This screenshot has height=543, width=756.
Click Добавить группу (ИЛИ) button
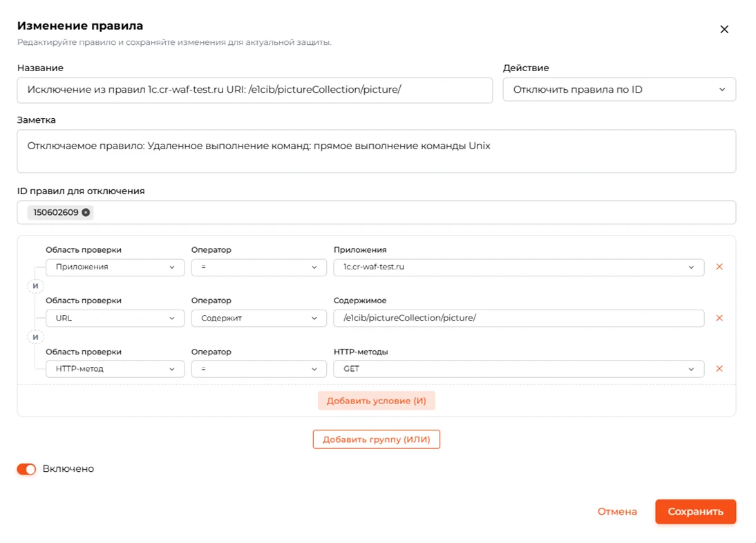pos(376,439)
